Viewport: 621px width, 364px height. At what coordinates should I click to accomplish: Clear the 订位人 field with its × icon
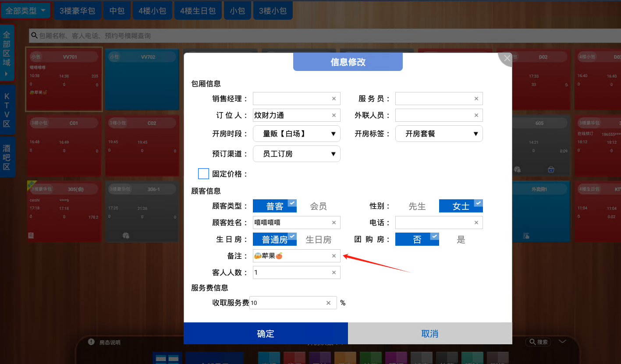(334, 115)
